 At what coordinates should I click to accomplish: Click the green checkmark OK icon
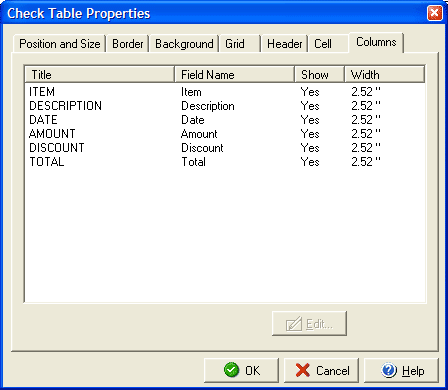[x=231, y=370]
